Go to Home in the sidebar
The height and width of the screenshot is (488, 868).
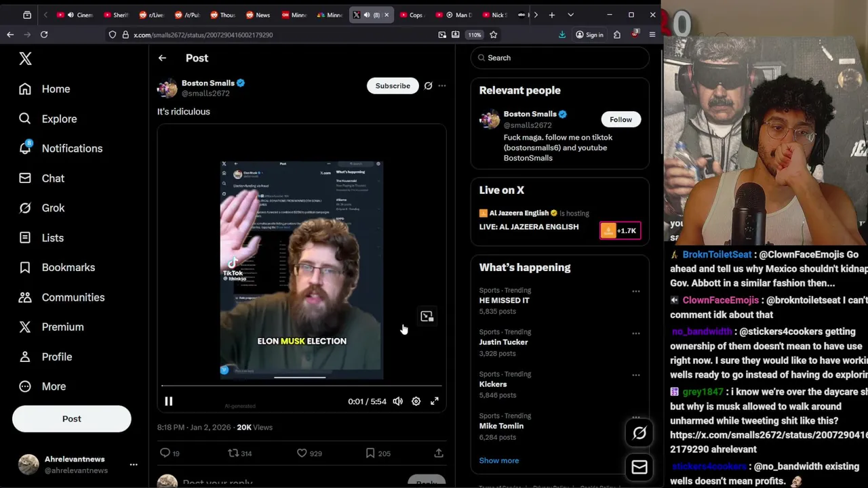coord(45,89)
